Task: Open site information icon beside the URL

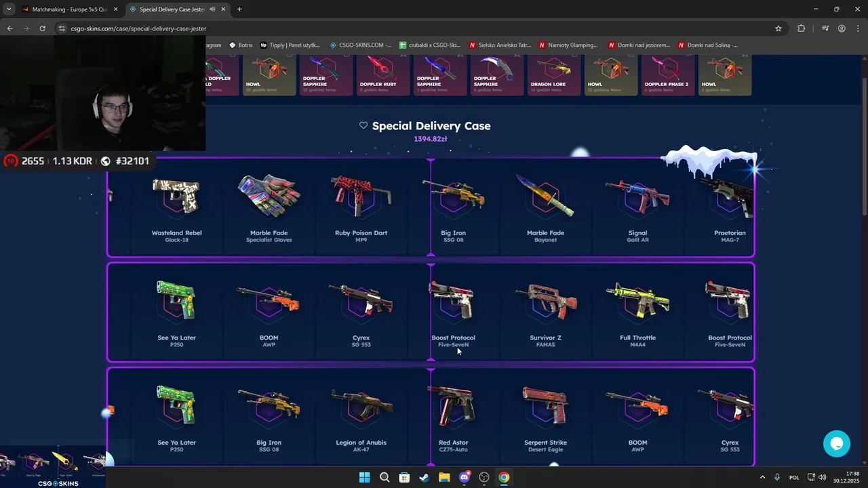Action: tap(62, 28)
